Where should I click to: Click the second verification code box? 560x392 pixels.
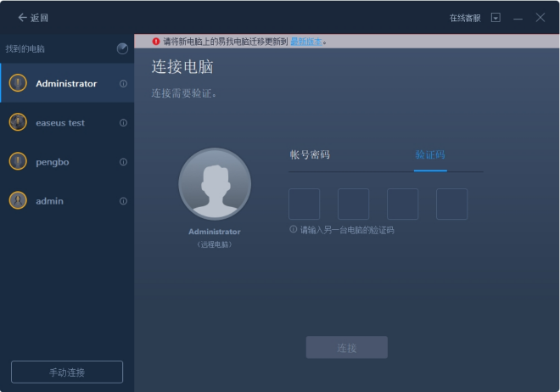pos(354,204)
